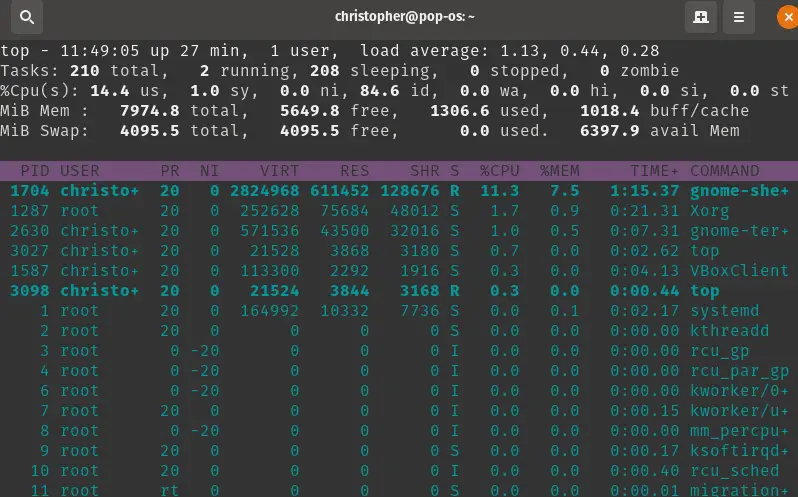798x497 pixels.
Task: Click the window title christopher@pop-os
Action: point(404,17)
